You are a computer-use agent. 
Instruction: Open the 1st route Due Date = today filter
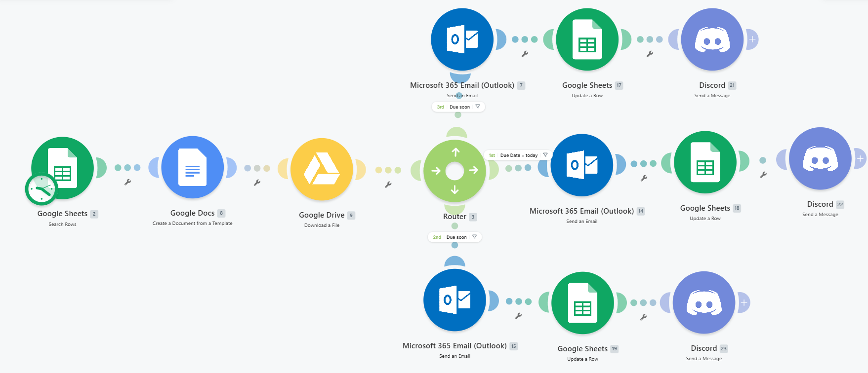pos(518,155)
